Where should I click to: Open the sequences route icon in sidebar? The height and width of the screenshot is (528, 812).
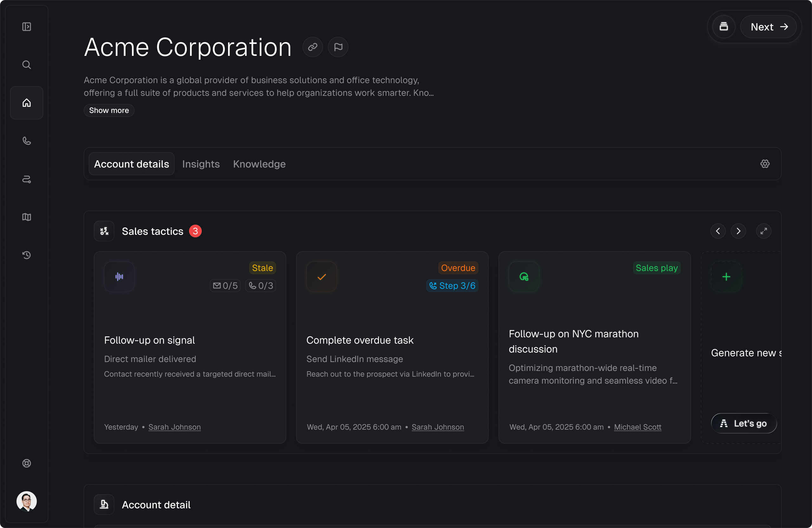[27, 179]
